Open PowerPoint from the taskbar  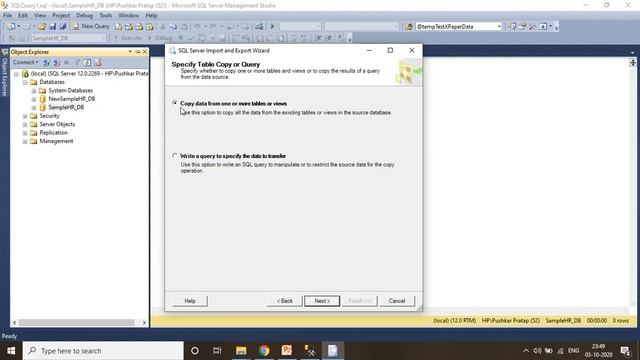(x=287, y=350)
